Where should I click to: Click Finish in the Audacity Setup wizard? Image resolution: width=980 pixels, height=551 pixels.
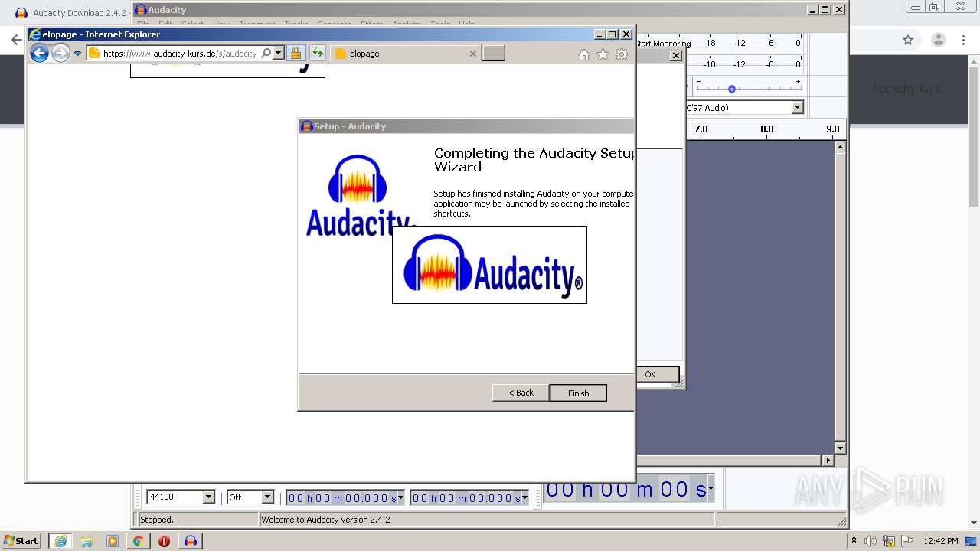click(578, 393)
